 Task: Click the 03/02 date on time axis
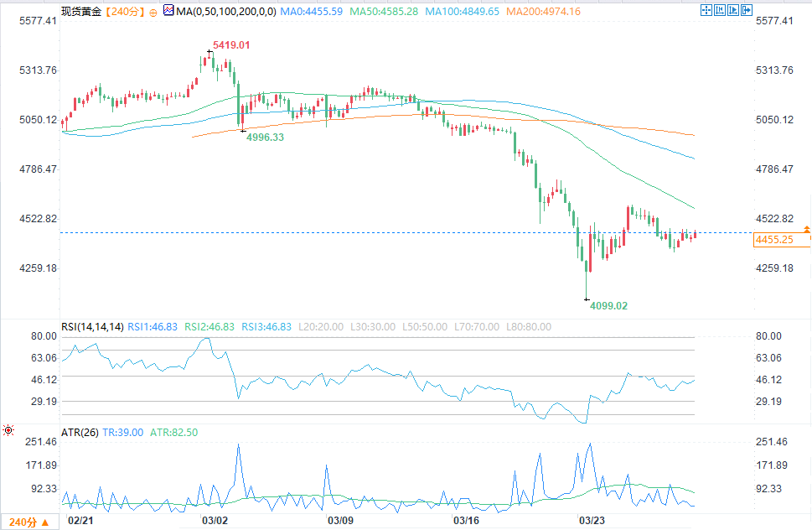click(x=215, y=520)
